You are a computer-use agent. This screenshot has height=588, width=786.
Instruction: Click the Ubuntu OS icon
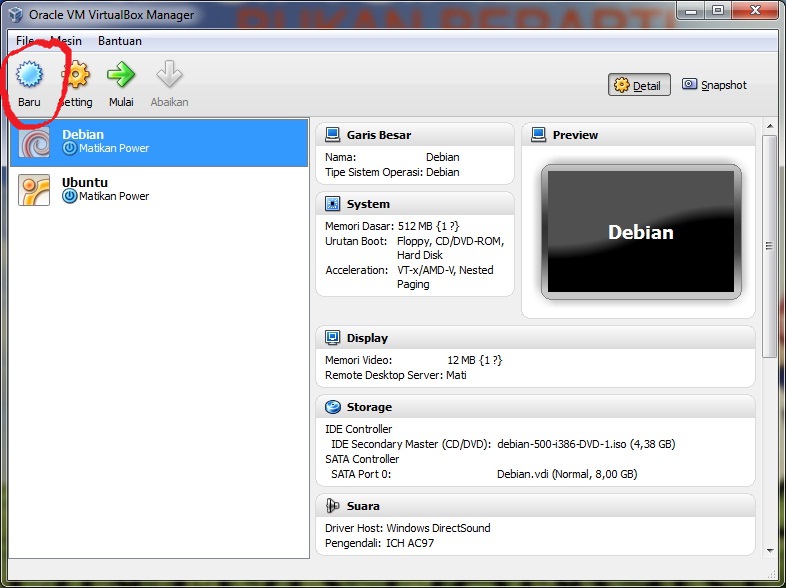[x=34, y=190]
